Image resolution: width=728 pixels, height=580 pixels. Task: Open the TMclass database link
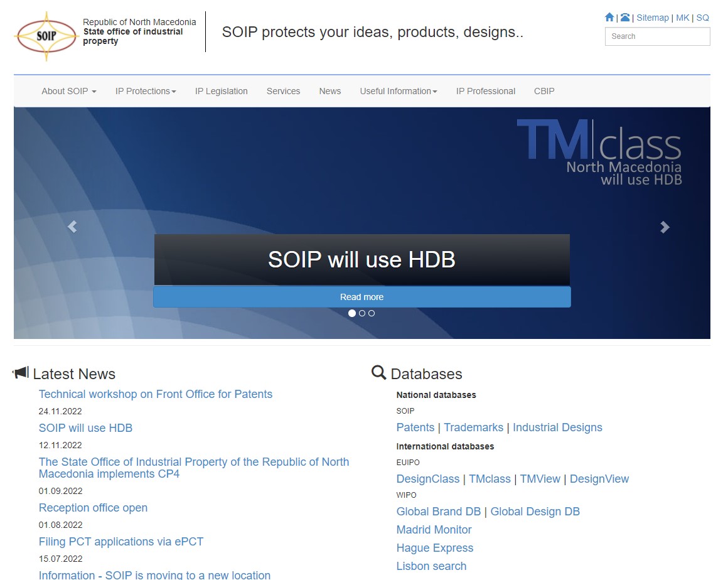490,479
